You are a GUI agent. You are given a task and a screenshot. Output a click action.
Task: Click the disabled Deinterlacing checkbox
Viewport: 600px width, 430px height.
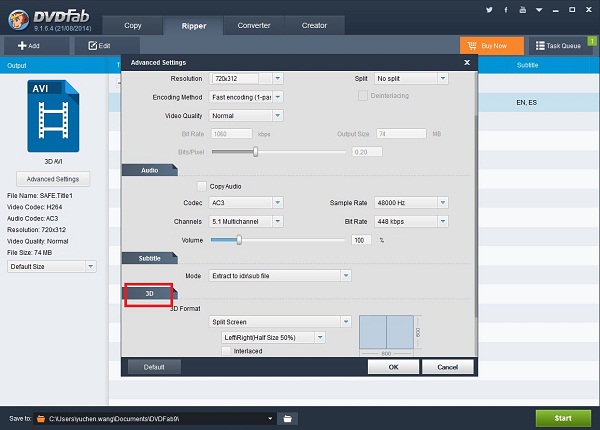[362, 95]
